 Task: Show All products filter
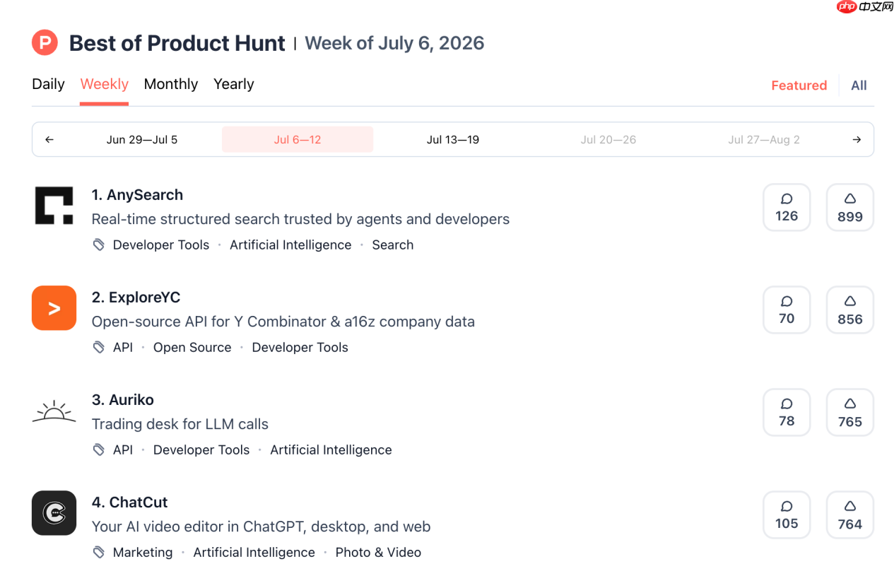coord(859,86)
